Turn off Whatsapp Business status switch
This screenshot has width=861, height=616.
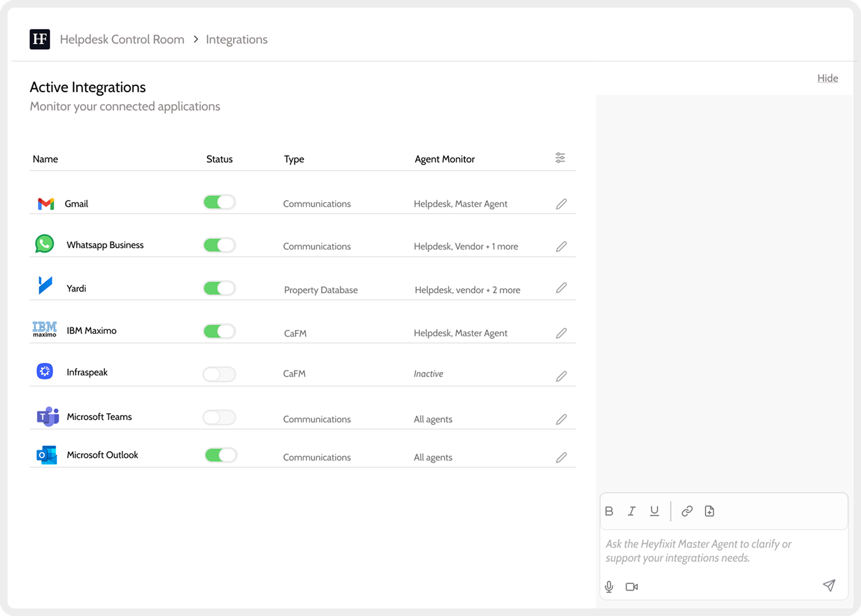tap(219, 245)
